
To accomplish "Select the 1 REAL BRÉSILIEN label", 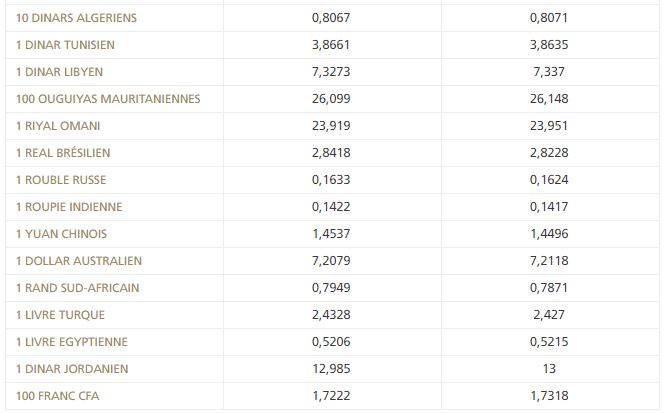I will [63, 153].
